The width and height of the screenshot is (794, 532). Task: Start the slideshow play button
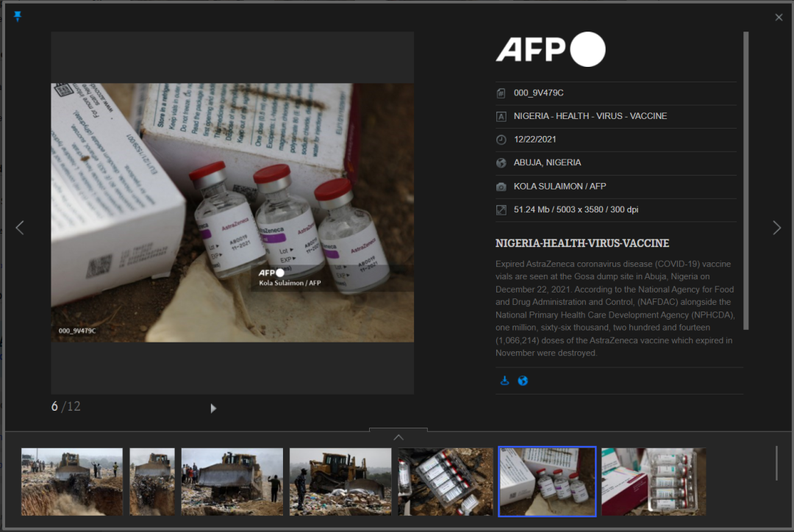tap(213, 408)
